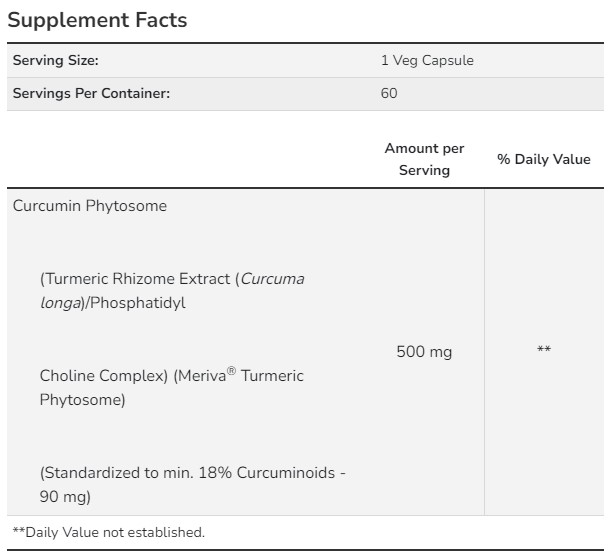Click the Curcumin Phytosome ingredient name
The height and width of the screenshot is (555, 610).
[x=89, y=206]
